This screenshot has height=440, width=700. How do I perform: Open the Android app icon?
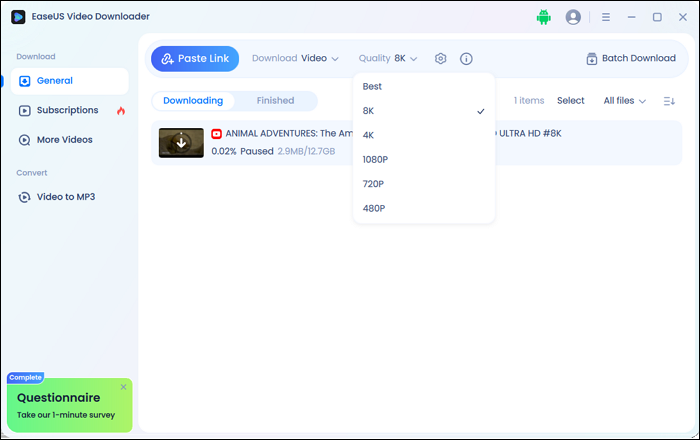tap(543, 17)
